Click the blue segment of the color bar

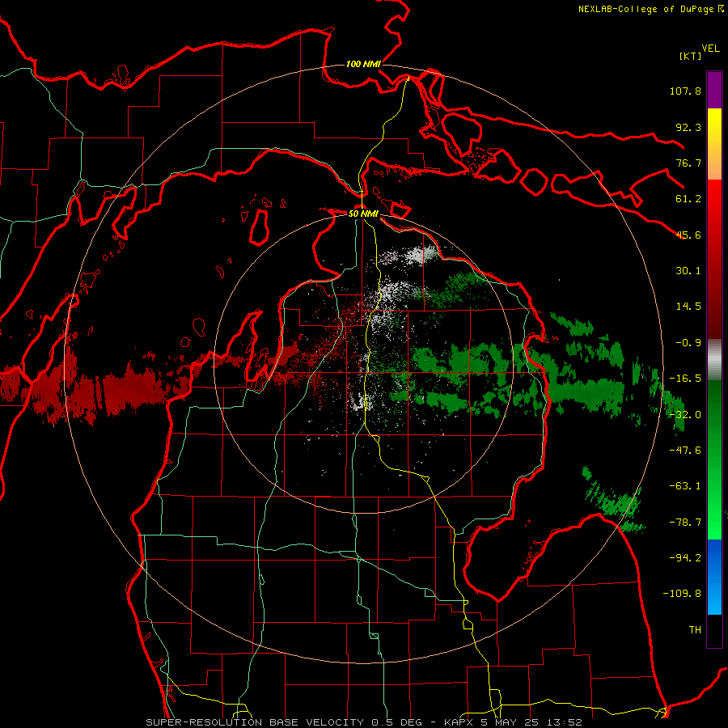714,577
